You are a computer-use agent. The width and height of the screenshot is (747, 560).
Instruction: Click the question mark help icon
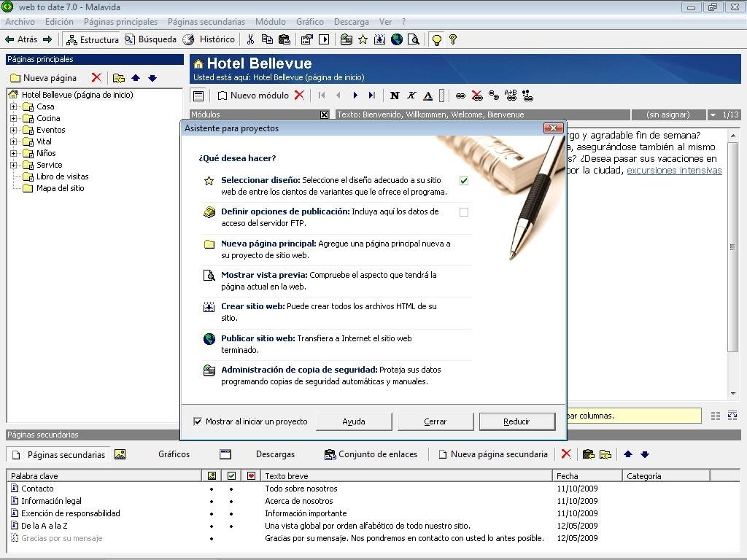click(453, 39)
